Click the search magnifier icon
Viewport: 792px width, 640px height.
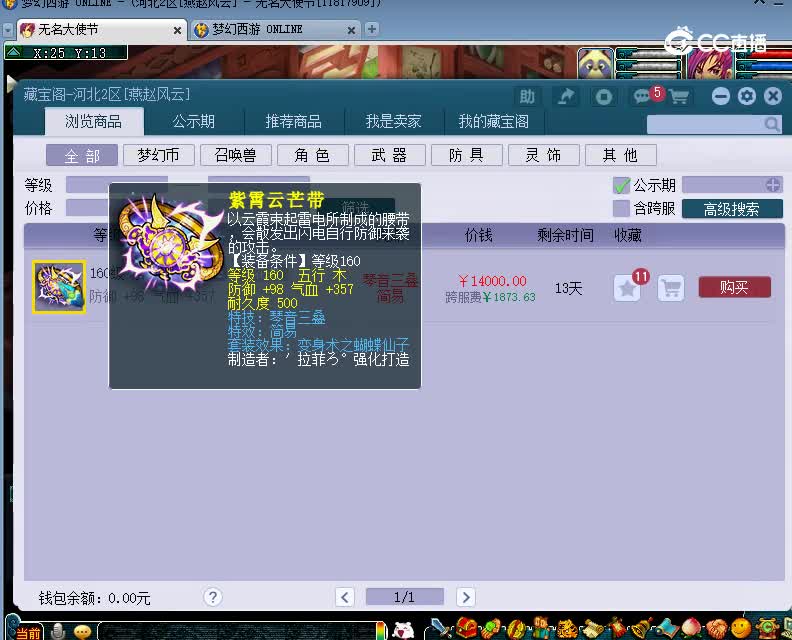[771, 124]
